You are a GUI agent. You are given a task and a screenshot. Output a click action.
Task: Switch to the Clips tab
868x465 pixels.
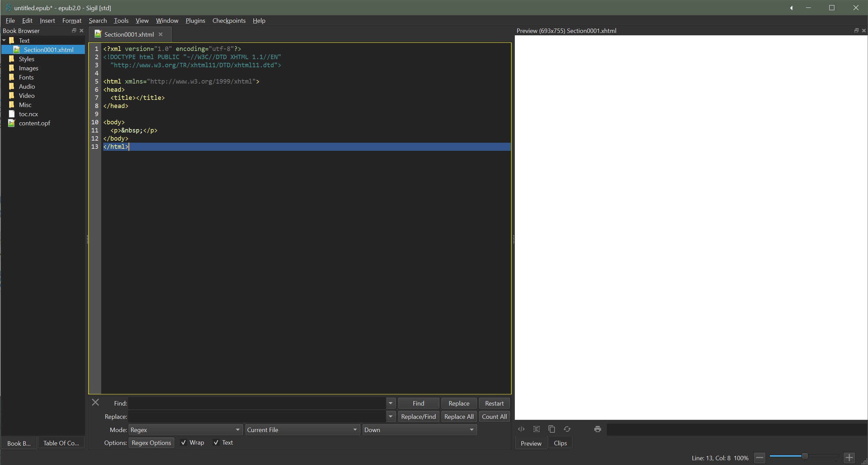point(560,443)
